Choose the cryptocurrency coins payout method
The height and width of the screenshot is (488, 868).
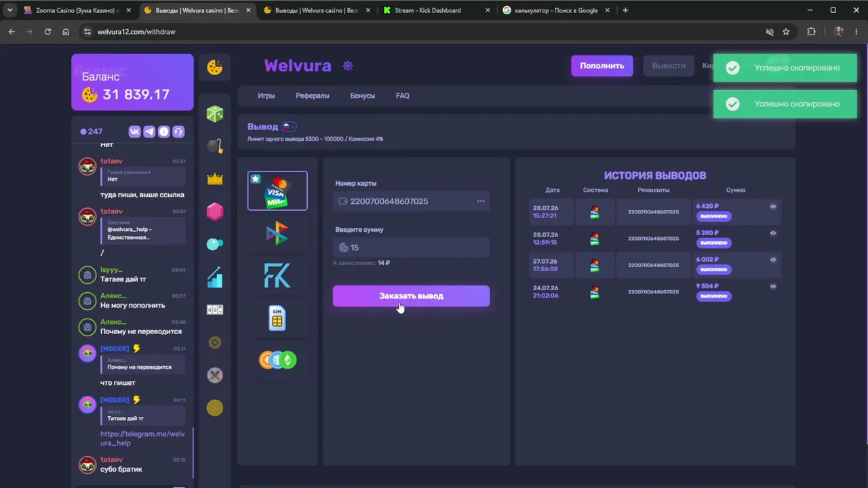(x=277, y=360)
